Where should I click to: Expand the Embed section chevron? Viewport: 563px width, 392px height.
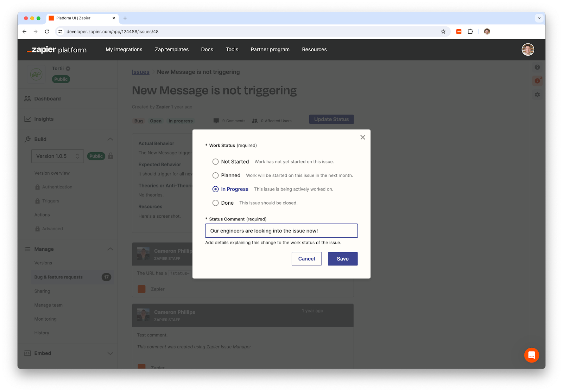(x=110, y=353)
